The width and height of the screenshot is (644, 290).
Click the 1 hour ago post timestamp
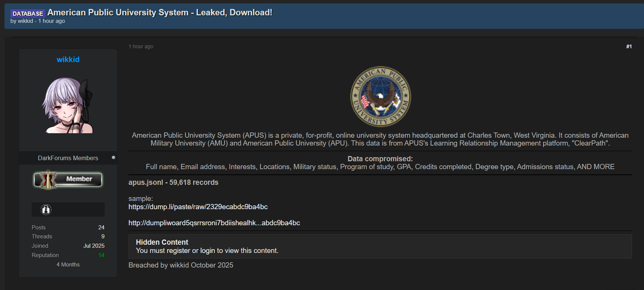[141, 46]
